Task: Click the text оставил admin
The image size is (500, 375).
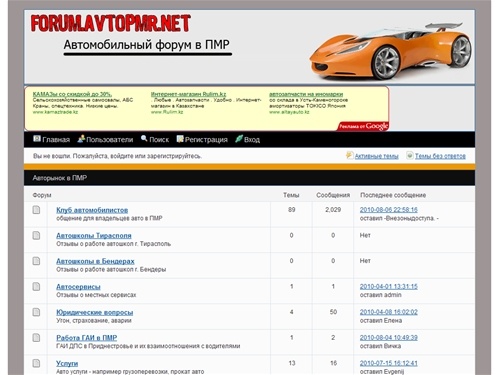Action: tap(381, 295)
